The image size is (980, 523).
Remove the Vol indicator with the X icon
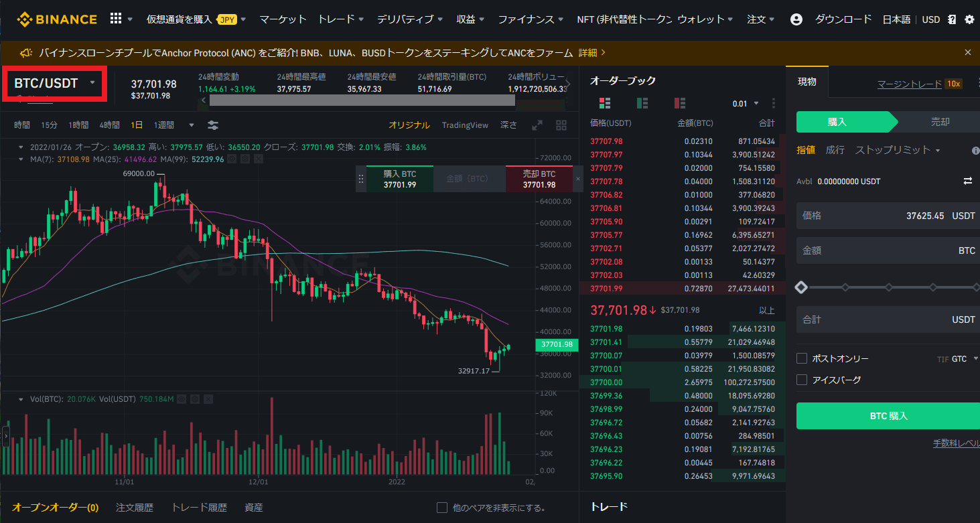coord(209,399)
